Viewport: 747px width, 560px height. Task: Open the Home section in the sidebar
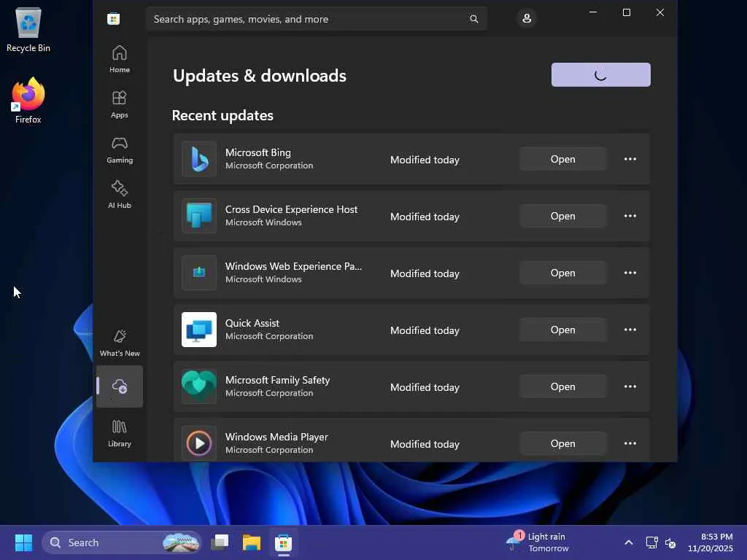(120, 59)
